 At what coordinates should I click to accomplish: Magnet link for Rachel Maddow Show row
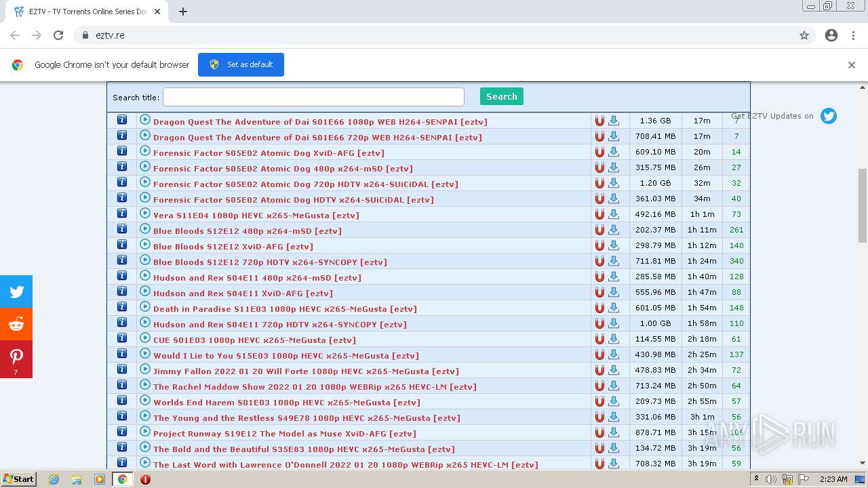click(x=599, y=386)
